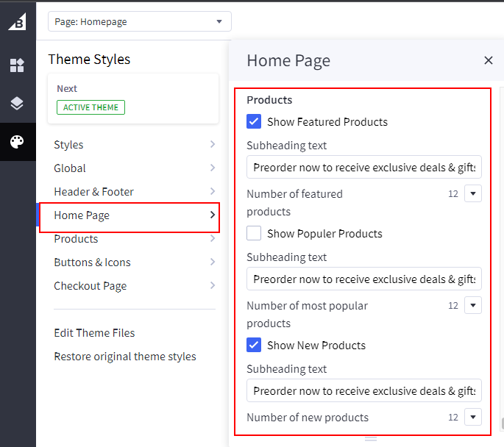Screen dimensions: 504x447
Task: Open the layers icon in left sidebar
Action: 17,104
